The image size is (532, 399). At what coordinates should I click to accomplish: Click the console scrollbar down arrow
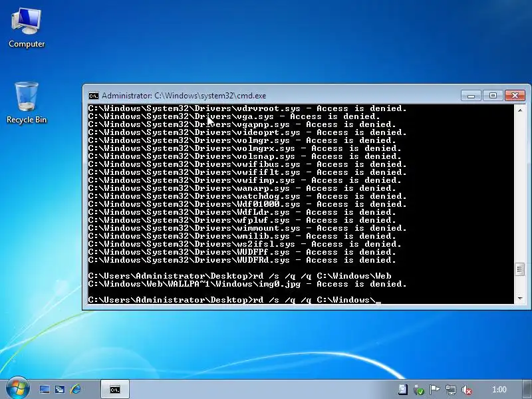point(520,299)
